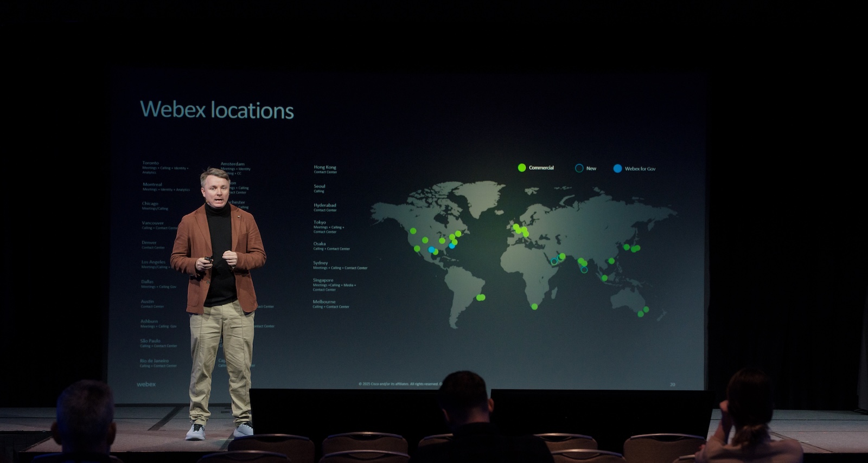Click the slide page number 20
Image resolution: width=868 pixels, height=463 pixels.
(x=673, y=384)
